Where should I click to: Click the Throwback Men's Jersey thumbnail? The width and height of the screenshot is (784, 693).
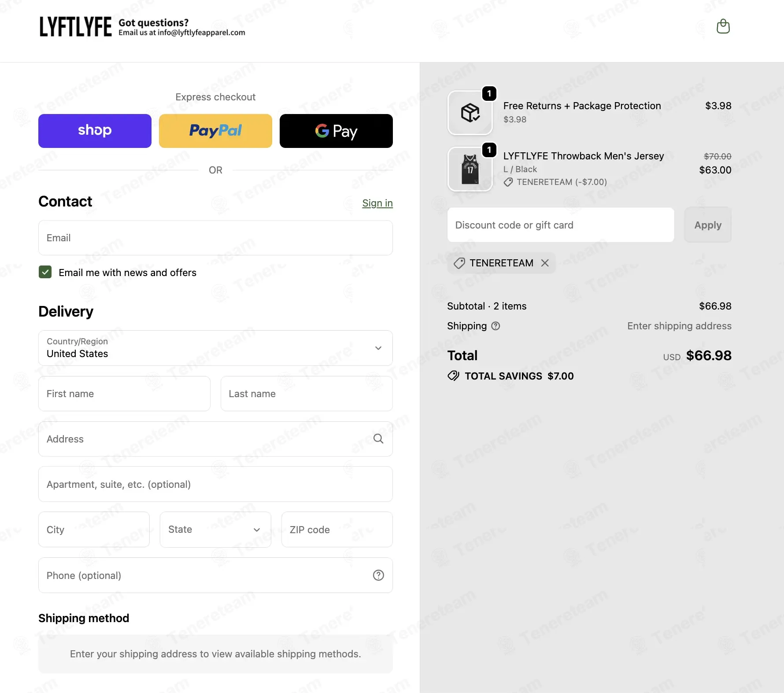(470, 169)
